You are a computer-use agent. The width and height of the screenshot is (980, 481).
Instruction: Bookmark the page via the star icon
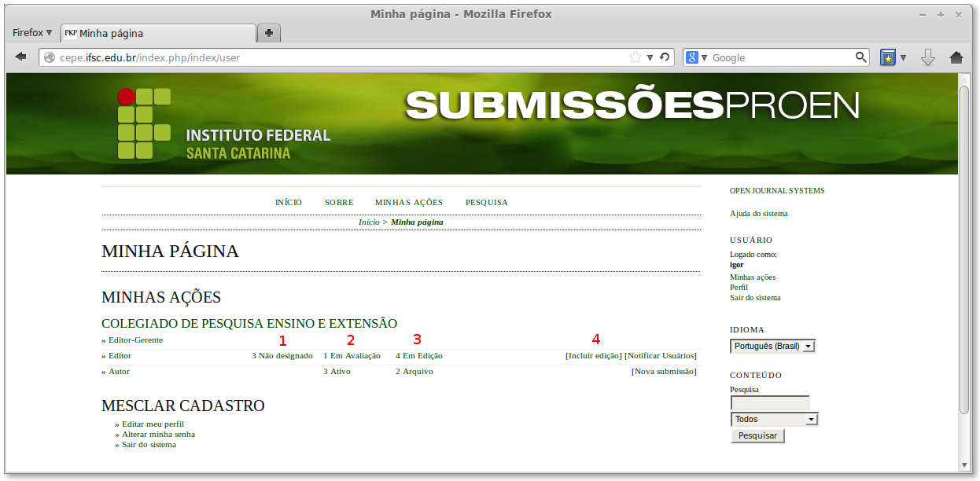click(636, 57)
